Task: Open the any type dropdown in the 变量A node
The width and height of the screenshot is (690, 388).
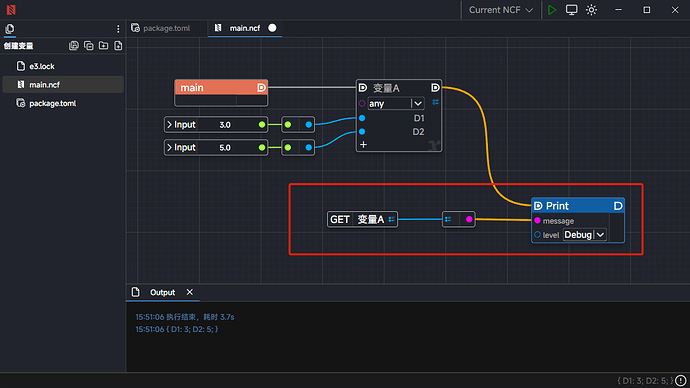Action: 396,103
